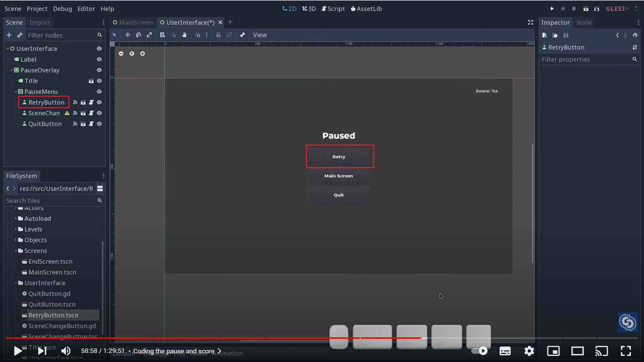Open the canvas View menu
Viewport: 644px width, 362px height.
[x=260, y=35]
